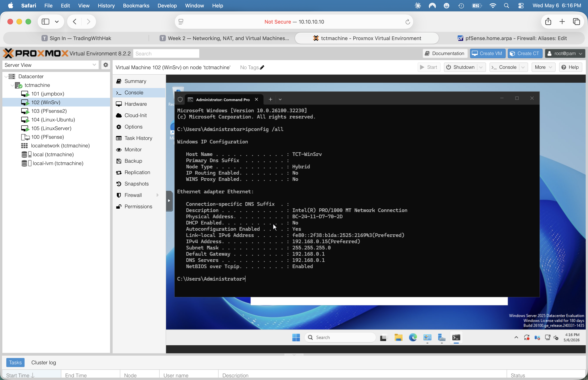Open File Explorer in the Windows taskbar
Image resolution: width=588 pixels, height=380 pixels.
click(398, 337)
